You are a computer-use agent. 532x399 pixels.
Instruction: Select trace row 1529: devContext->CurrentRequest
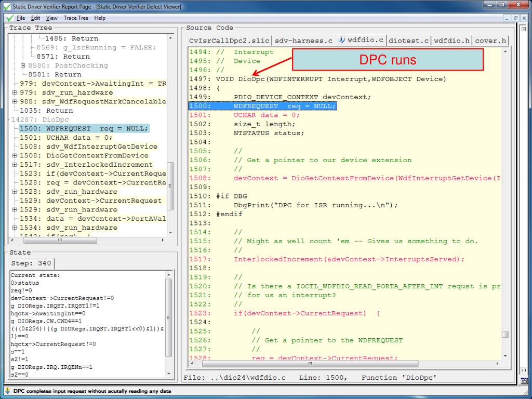[x=90, y=201]
